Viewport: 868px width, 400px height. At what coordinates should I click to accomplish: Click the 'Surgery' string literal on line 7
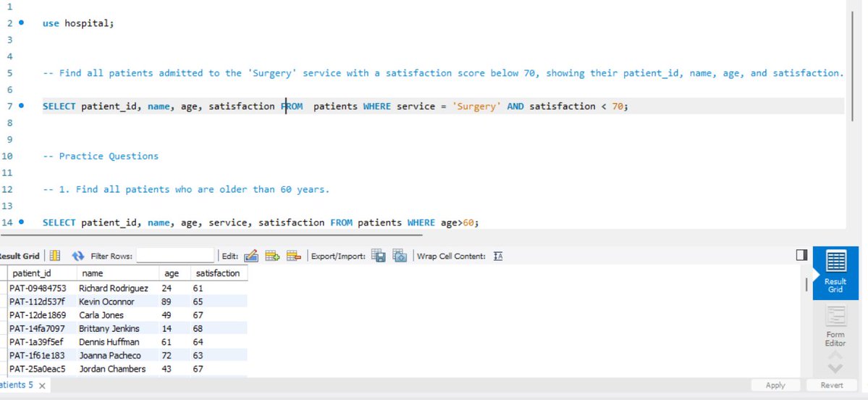point(476,107)
